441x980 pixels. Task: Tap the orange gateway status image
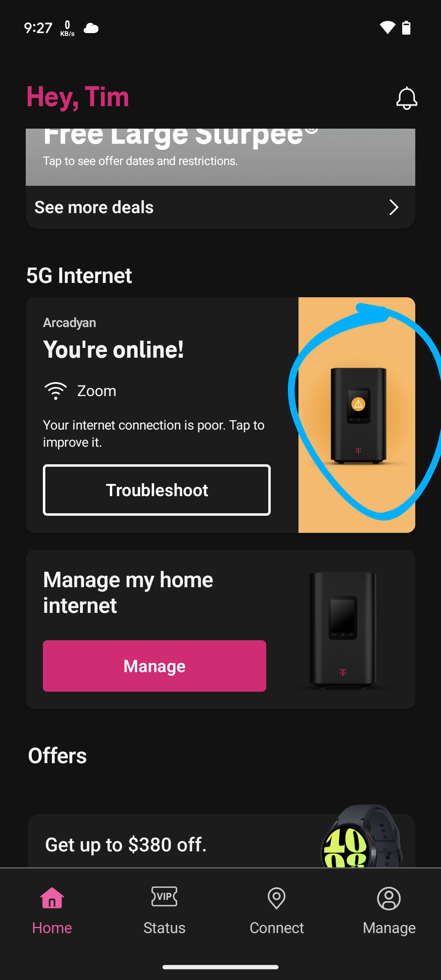(357, 415)
